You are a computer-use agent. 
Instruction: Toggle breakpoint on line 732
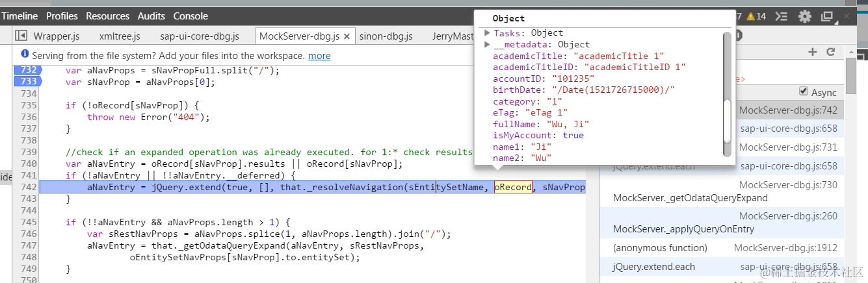pyautogui.click(x=28, y=70)
